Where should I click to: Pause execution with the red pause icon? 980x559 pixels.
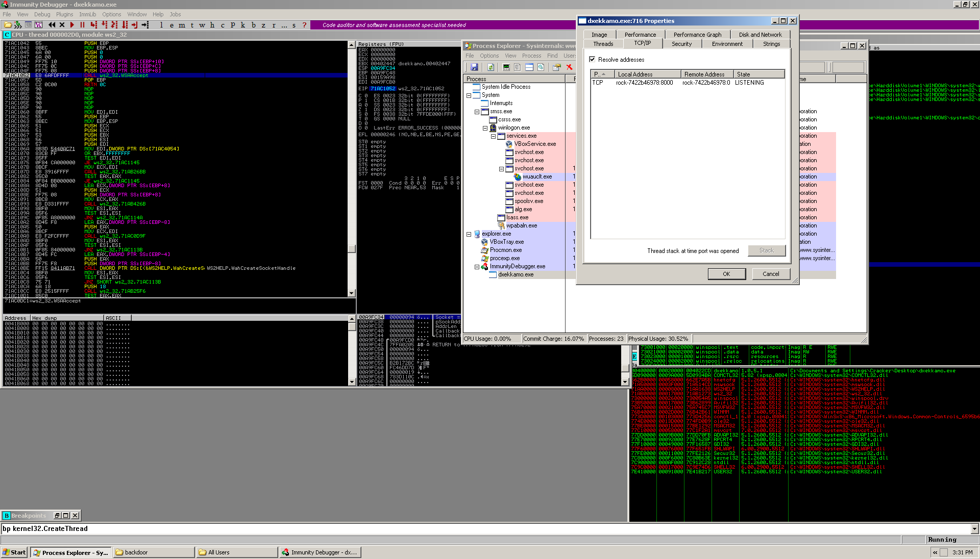point(82,24)
